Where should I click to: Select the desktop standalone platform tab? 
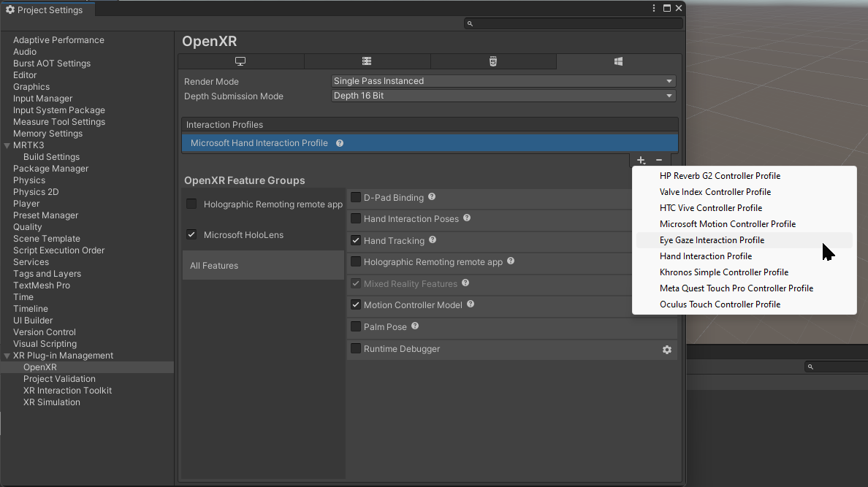tap(240, 62)
